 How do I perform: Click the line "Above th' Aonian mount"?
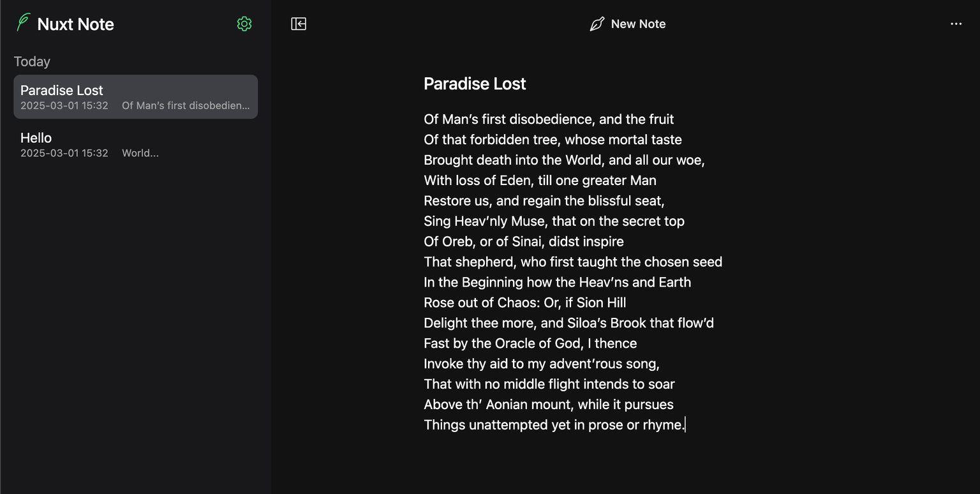point(549,405)
